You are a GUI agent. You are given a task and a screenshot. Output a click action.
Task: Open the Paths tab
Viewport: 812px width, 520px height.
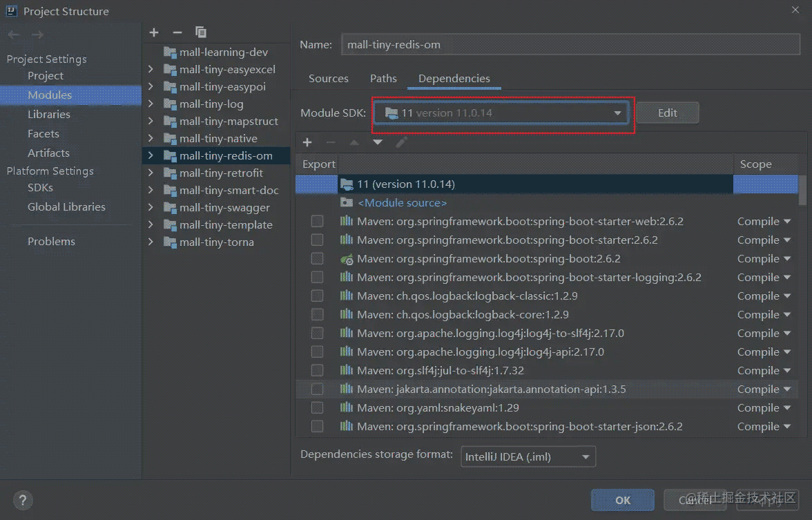click(x=383, y=79)
